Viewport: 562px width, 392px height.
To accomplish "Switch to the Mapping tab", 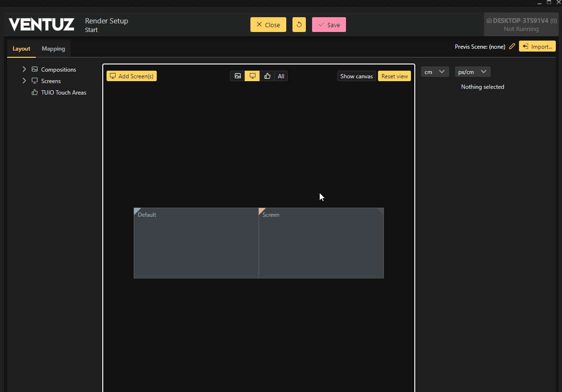I will (x=53, y=49).
